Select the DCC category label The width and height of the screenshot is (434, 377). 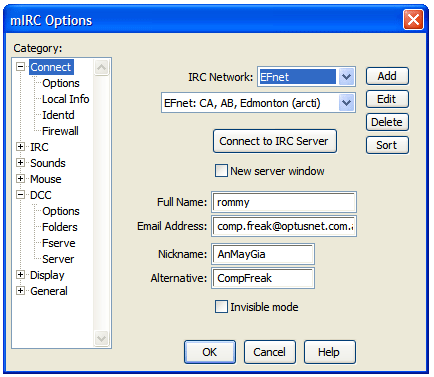(x=41, y=195)
